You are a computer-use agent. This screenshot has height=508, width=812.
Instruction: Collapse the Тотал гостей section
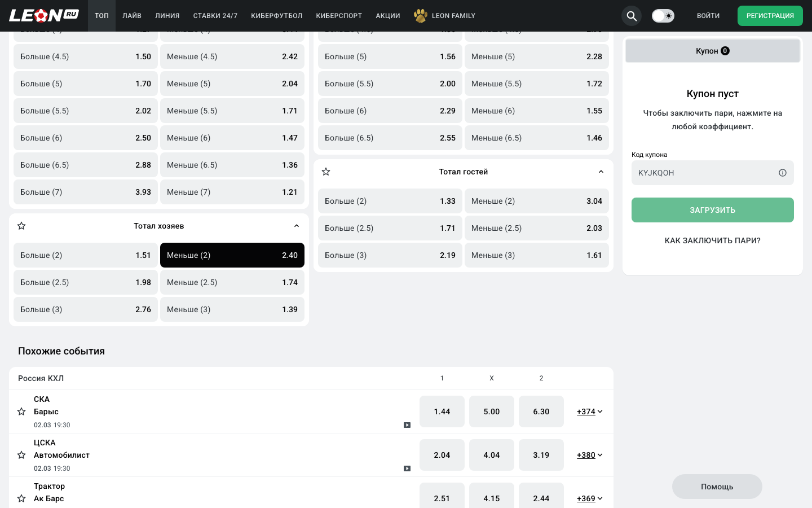click(x=601, y=172)
